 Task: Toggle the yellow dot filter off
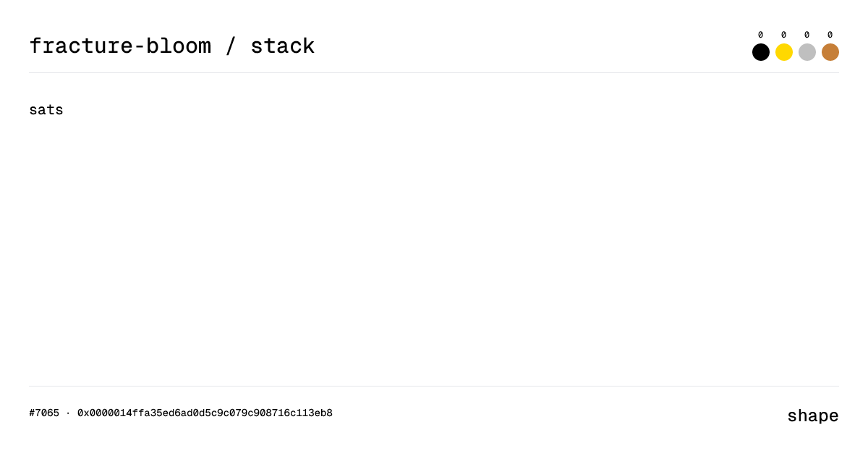tap(784, 52)
